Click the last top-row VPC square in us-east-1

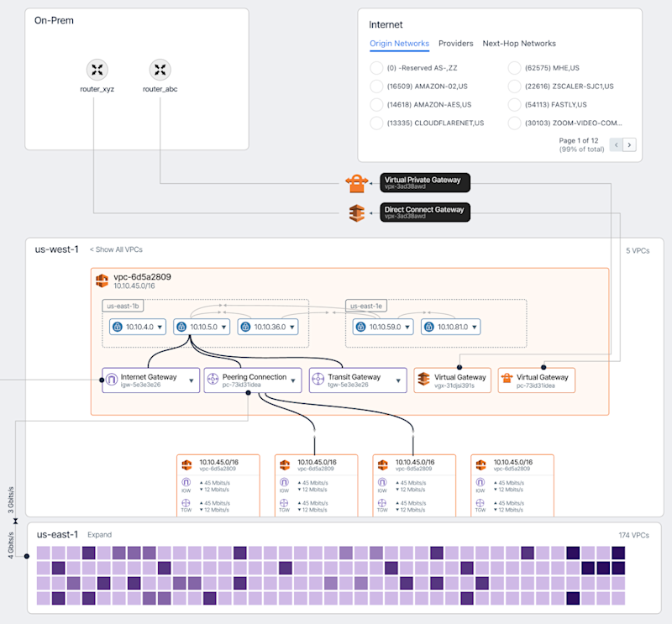618,553
